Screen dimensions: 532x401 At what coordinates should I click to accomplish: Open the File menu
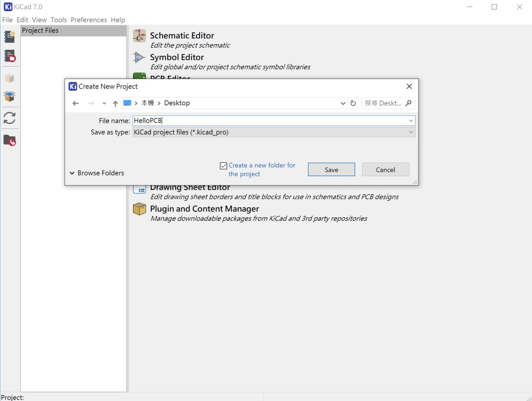click(7, 20)
